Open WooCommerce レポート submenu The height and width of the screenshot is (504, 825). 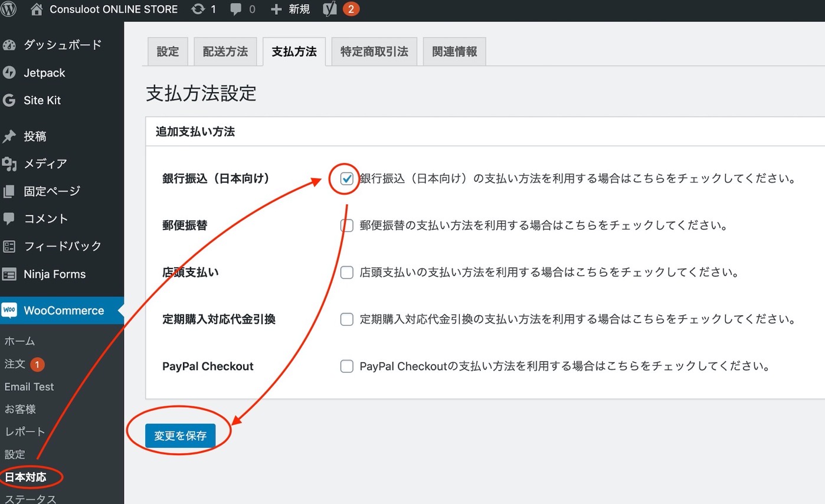25,431
